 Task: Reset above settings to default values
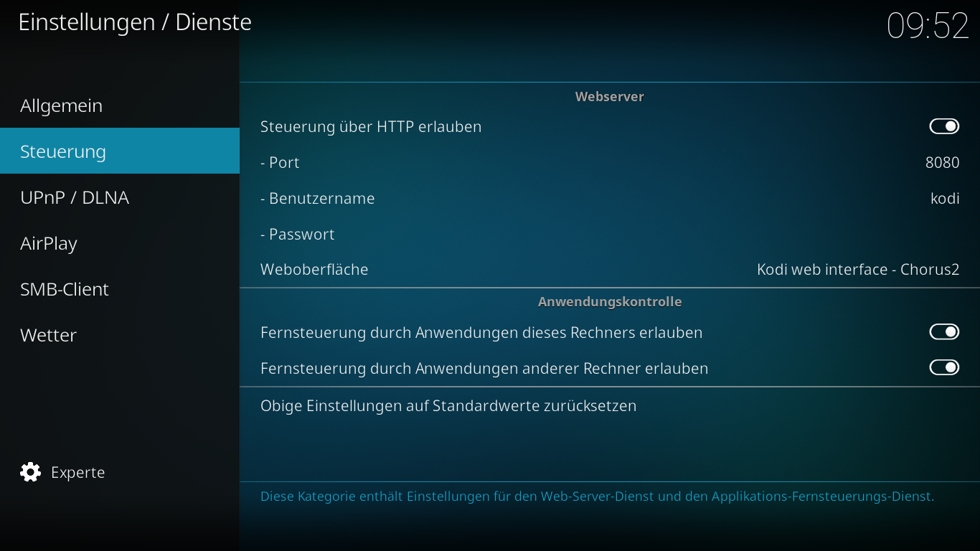(448, 405)
